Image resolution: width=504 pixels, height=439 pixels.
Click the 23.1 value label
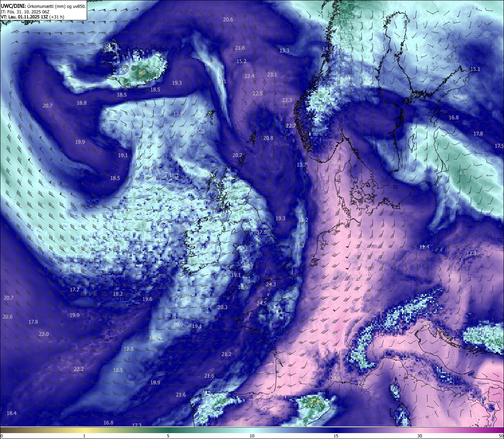point(272,75)
